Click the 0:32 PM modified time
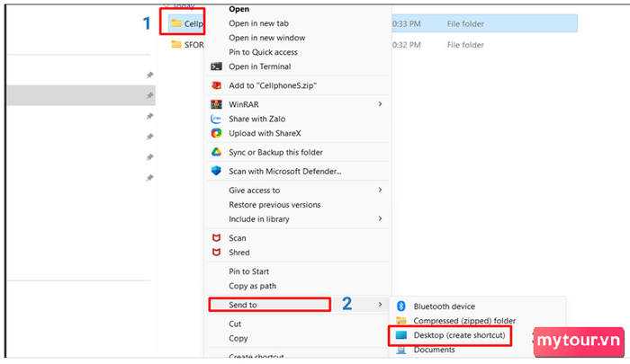Screen dimensions: 630x364 (407, 45)
